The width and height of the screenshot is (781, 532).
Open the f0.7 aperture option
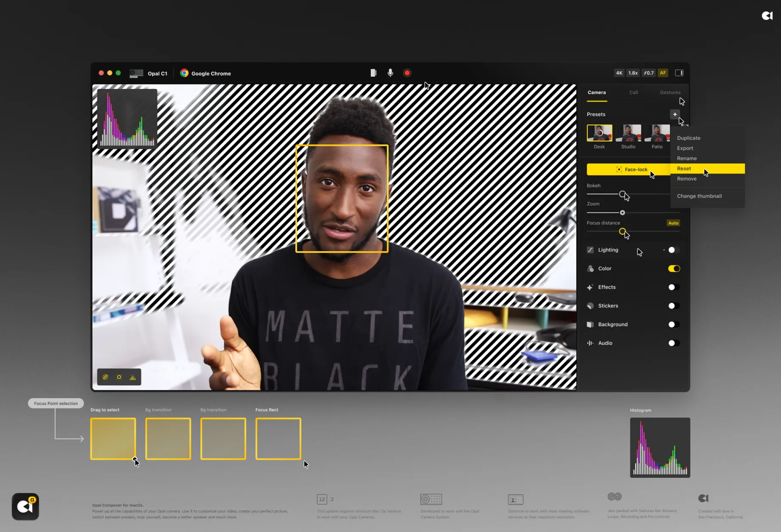pyautogui.click(x=649, y=73)
